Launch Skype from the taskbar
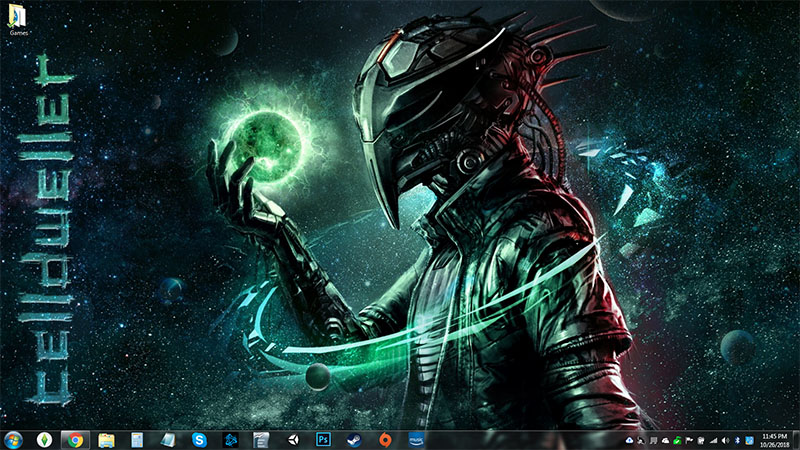The height and width of the screenshot is (450, 800). pyautogui.click(x=199, y=440)
